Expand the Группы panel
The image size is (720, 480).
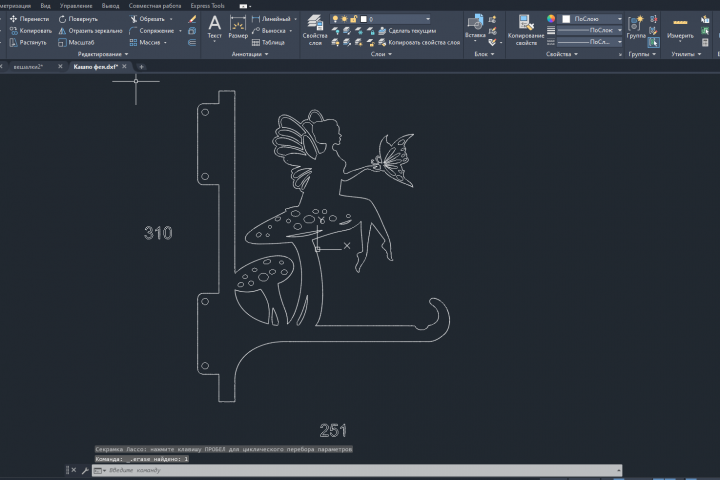642,54
